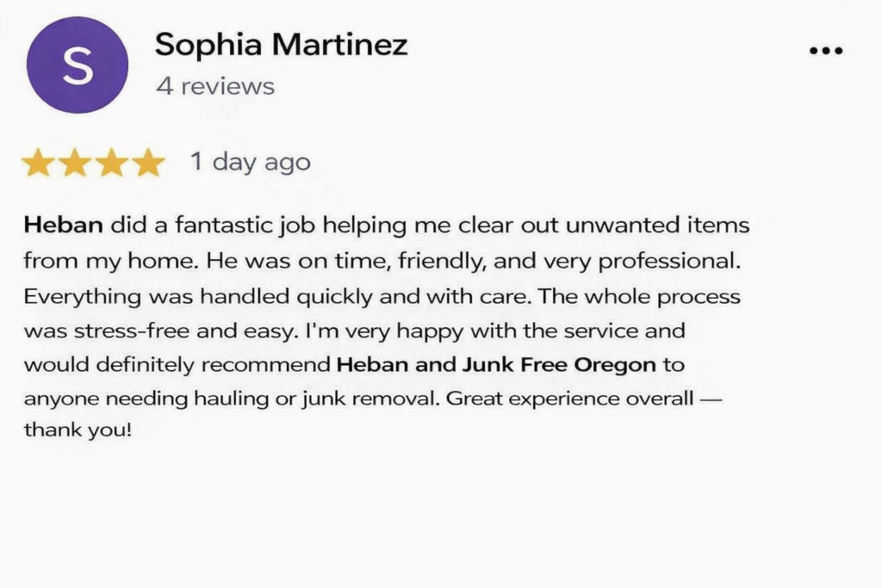Click the first gold rating star
Image resolution: width=882 pixels, height=588 pixels.
point(38,163)
